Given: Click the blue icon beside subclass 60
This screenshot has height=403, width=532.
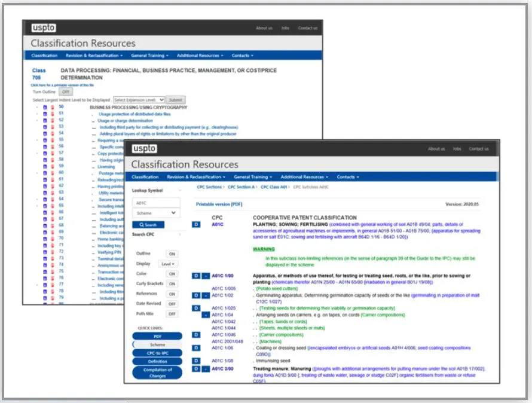Looking at the screenshot, I should tap(45, 173).
